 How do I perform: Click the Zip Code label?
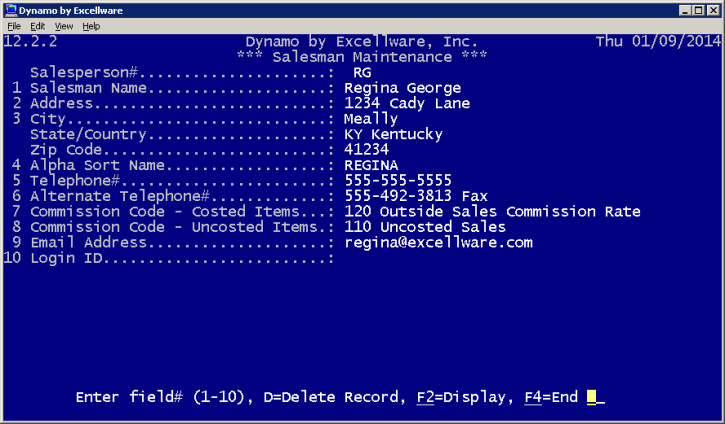(66, 149)
